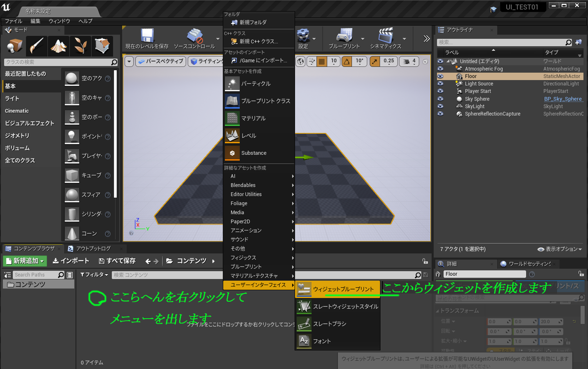Toggle grid snapping in viewport toolbar
The image size is (588, 369).
pos(322,61)
